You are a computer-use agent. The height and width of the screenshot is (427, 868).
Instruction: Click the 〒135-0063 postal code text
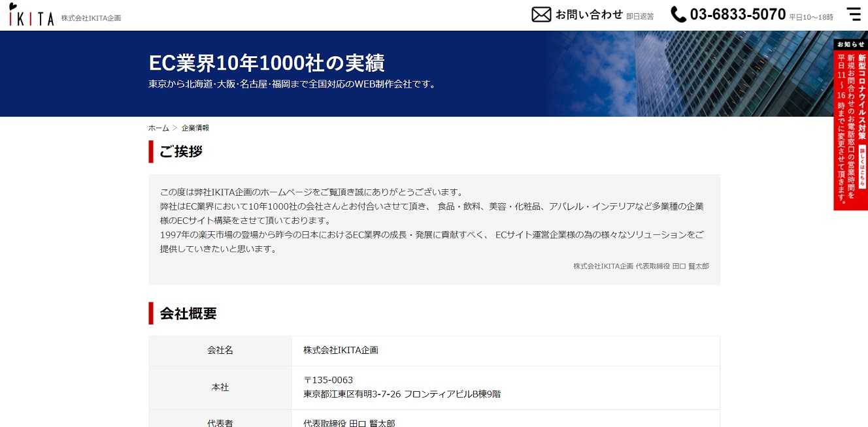[328, 380]
